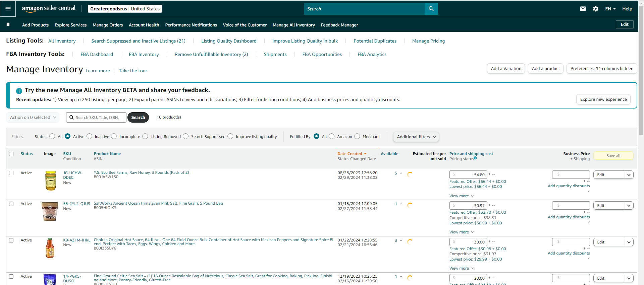Viewport: 644px width, 285px height.
Task: Select the Incomplete status radio button
Action: coord(114,136)
